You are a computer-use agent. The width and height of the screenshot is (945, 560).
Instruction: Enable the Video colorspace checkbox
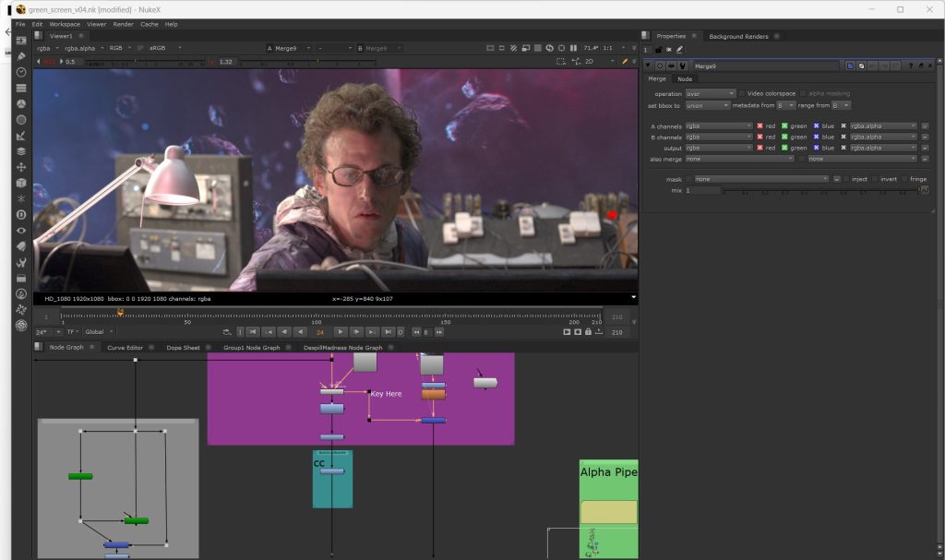pos(742,93)
